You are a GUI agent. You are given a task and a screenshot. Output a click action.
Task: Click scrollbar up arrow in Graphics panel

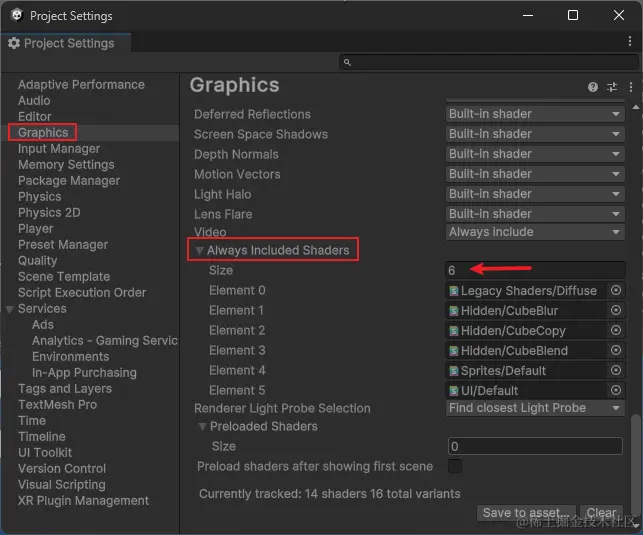tap(636, 107)
